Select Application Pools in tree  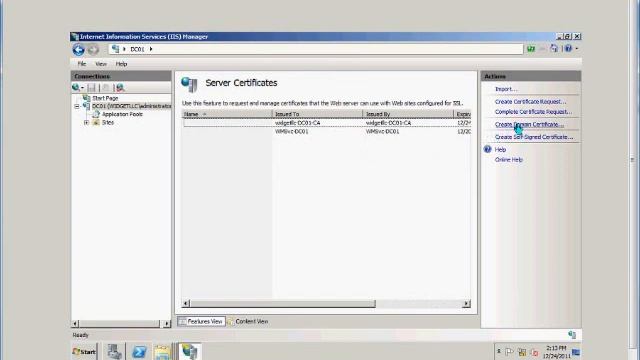point(122,114)
